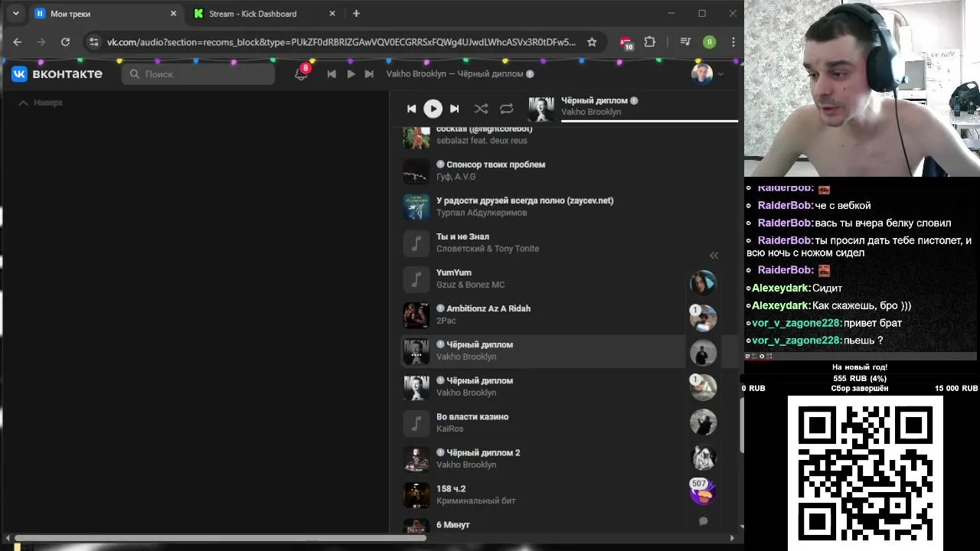980x551 pixels.
Task: Play track Спонсор твоих проблем
Action: pyautogui.click(x=495, y=165)
